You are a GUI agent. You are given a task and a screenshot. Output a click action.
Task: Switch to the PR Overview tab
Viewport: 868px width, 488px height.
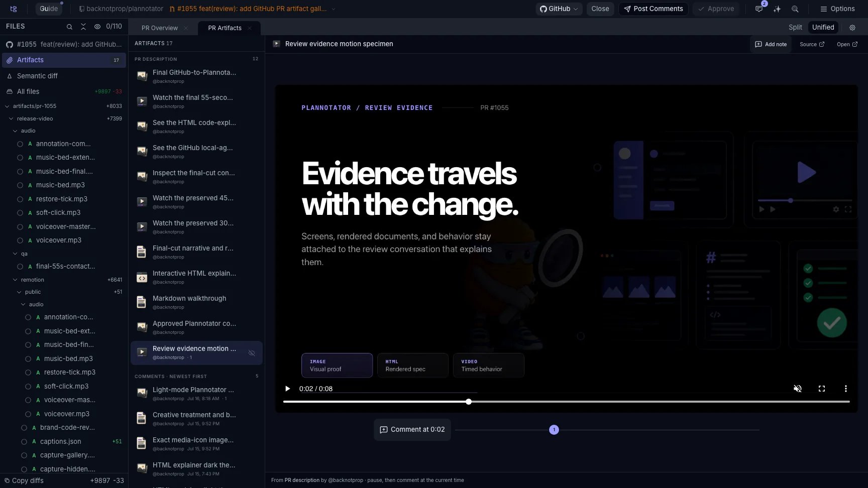pos(159,28)
